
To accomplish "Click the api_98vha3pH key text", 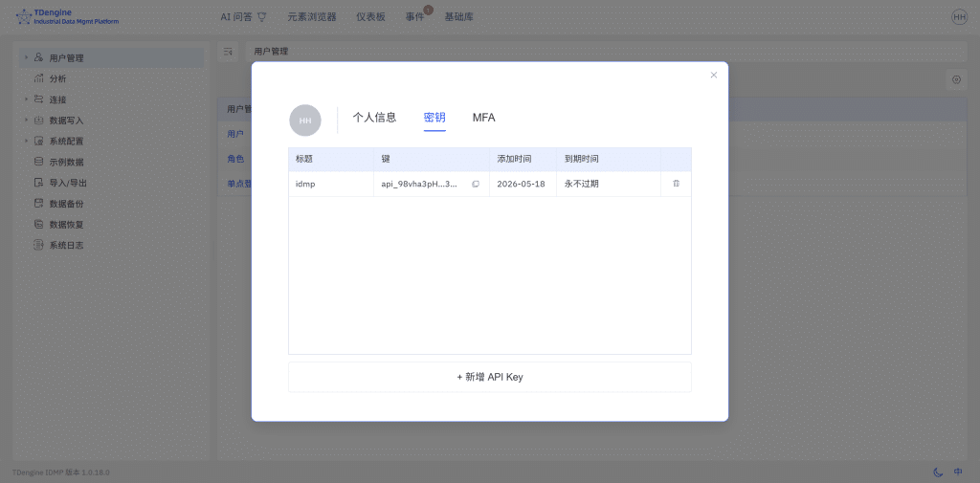I will pyautogui.click(x=419, y=185).
